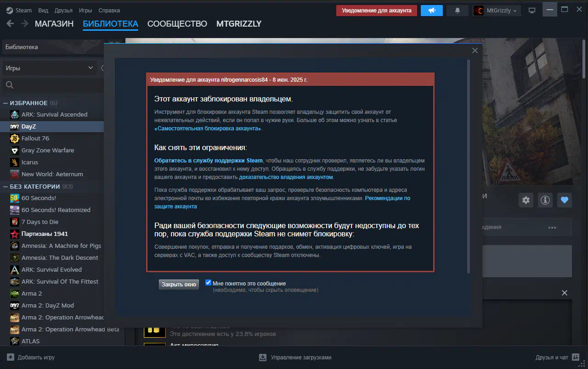Click the Библиотека home button in sidebar
The image size is (588, 369).
[x=53, y=47]
